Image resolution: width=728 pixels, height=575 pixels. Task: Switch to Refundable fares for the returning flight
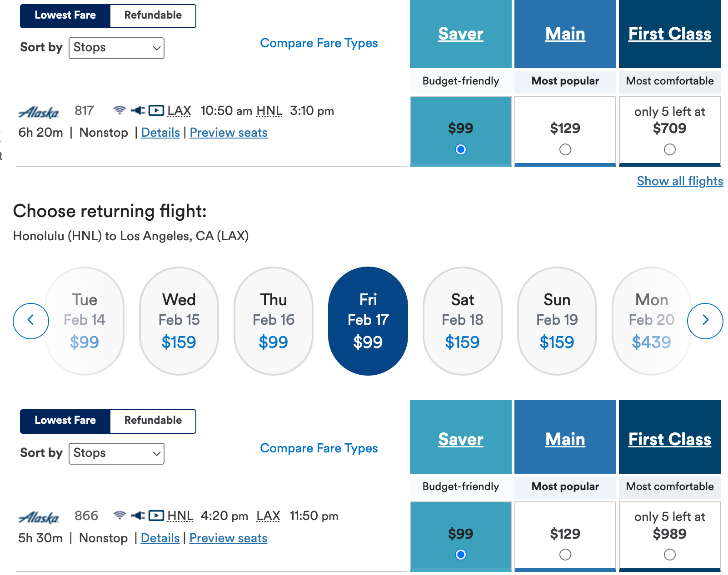coord(153,421)
